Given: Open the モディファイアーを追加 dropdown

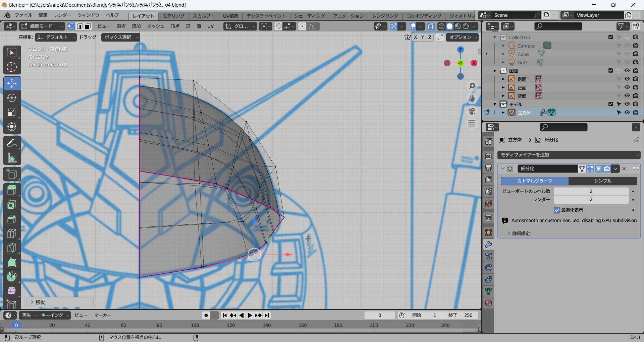Looking at the screenshot, I should coord(569,155).
